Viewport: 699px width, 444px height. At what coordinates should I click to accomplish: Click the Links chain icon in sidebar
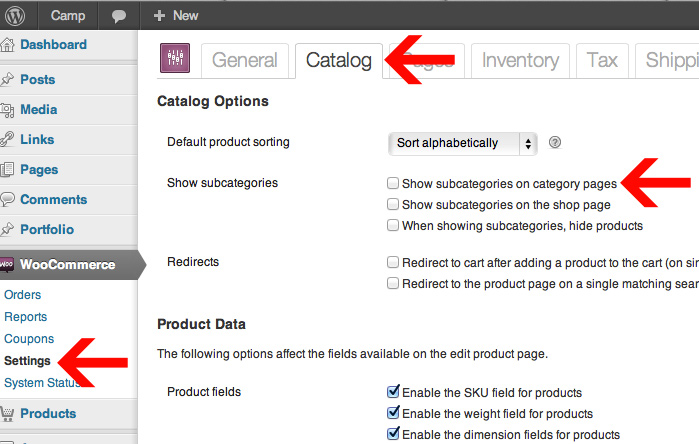(x=8, y=139)
